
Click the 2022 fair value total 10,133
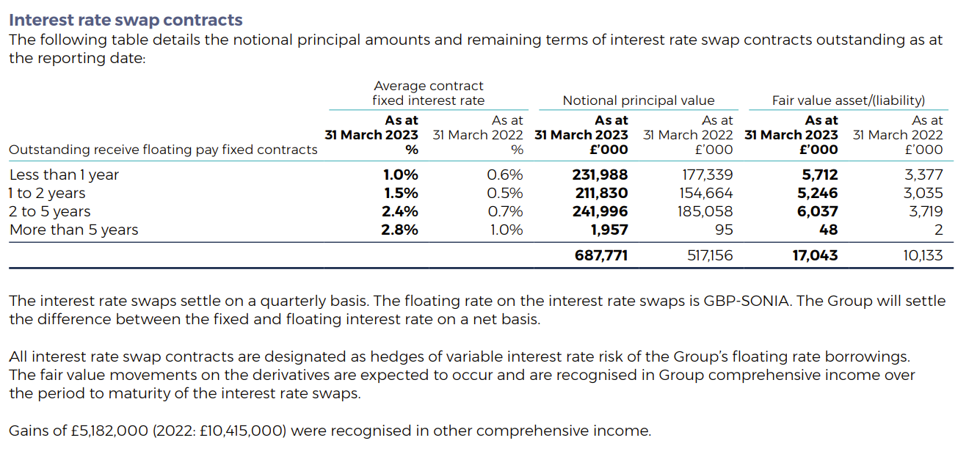[921, 255]
